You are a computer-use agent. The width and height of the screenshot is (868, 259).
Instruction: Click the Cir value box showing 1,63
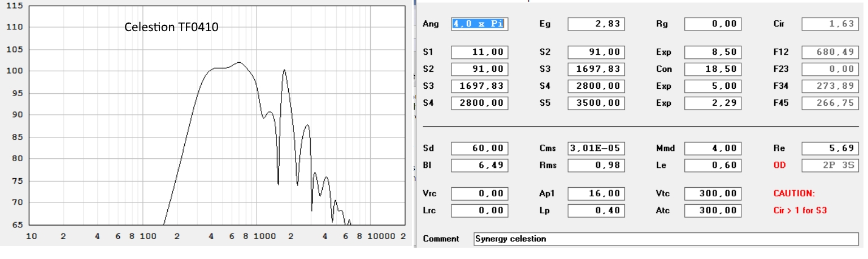click(x=830, y=24)
